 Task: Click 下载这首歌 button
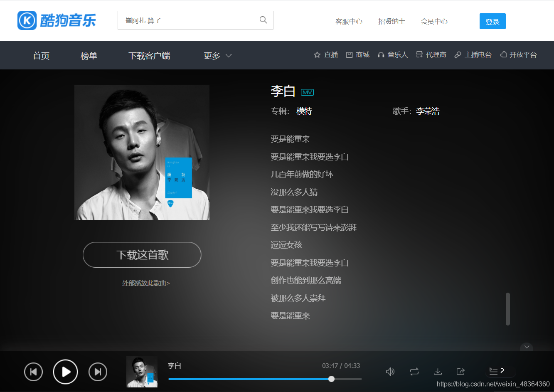coord(142,255)
